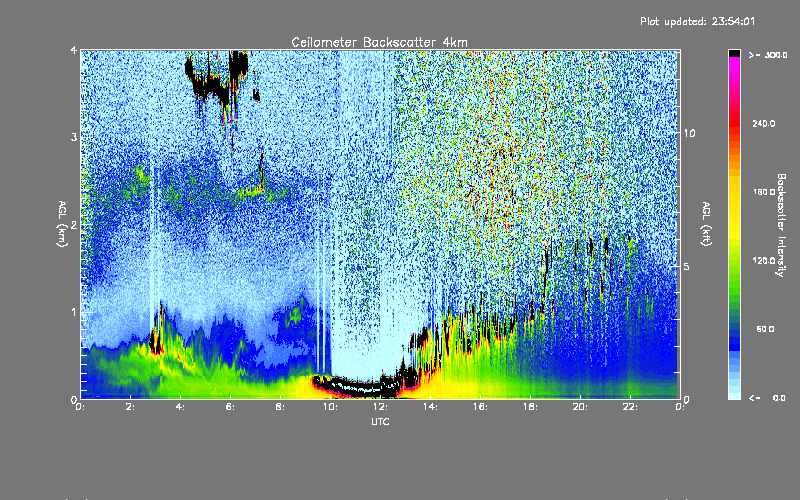Click the "14:" UTC hour tick
The height and width of the screenshot is (500, 800).
pos(431,407)
